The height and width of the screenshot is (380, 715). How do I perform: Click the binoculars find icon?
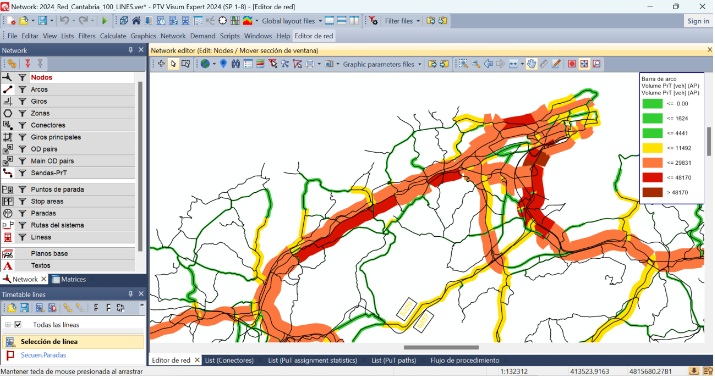coord(236,64)
